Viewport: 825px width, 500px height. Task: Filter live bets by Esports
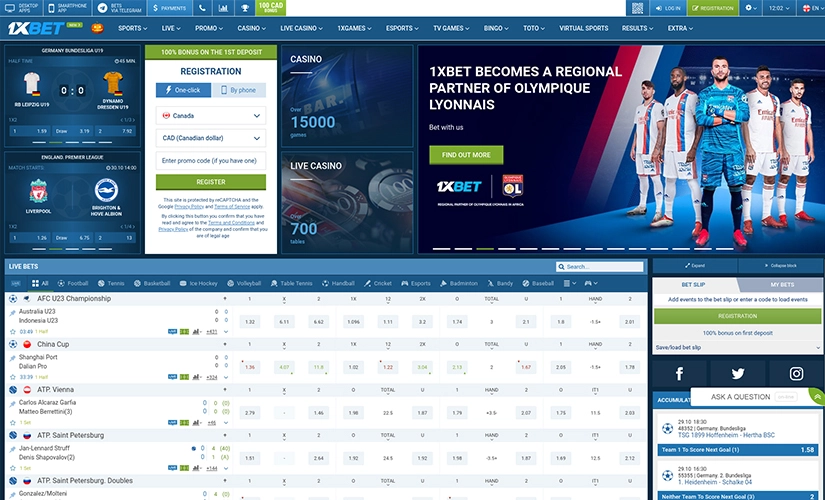click(416, 283)
